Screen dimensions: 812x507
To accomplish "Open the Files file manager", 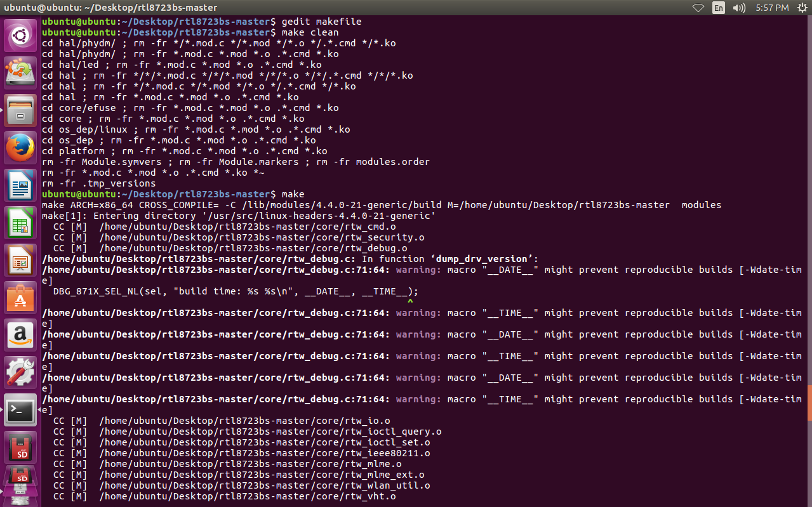I will 21,110.
